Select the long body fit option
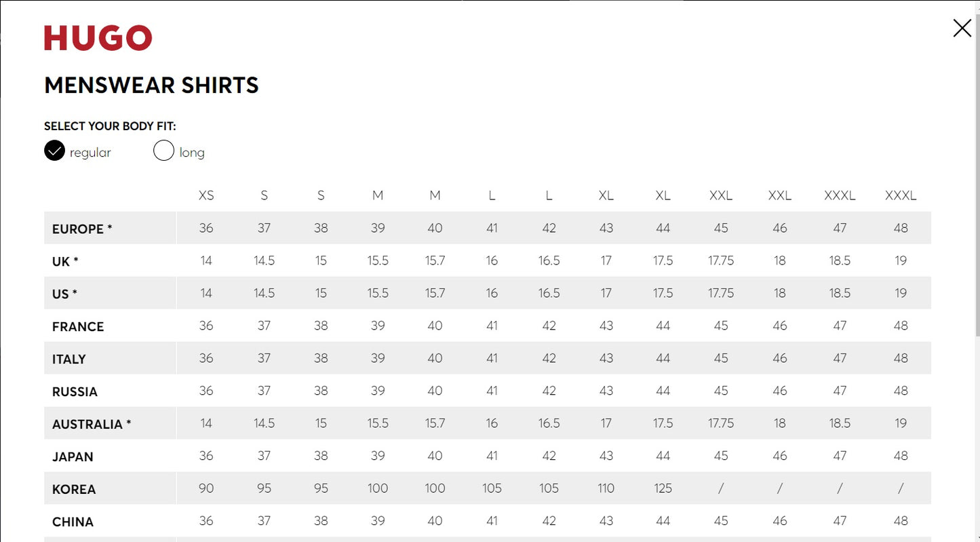Viewport: 980px width, 542px height. click(x=179, y=151)
